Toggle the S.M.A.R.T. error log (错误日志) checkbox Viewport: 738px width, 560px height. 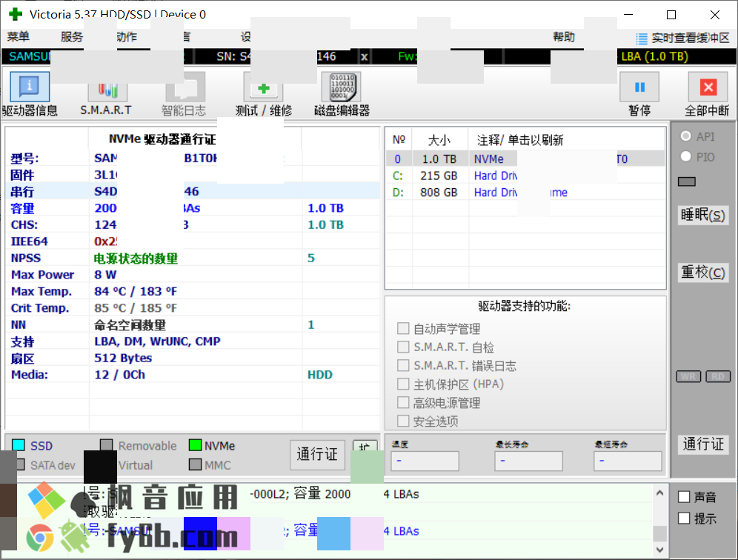[x=403, y=365]
